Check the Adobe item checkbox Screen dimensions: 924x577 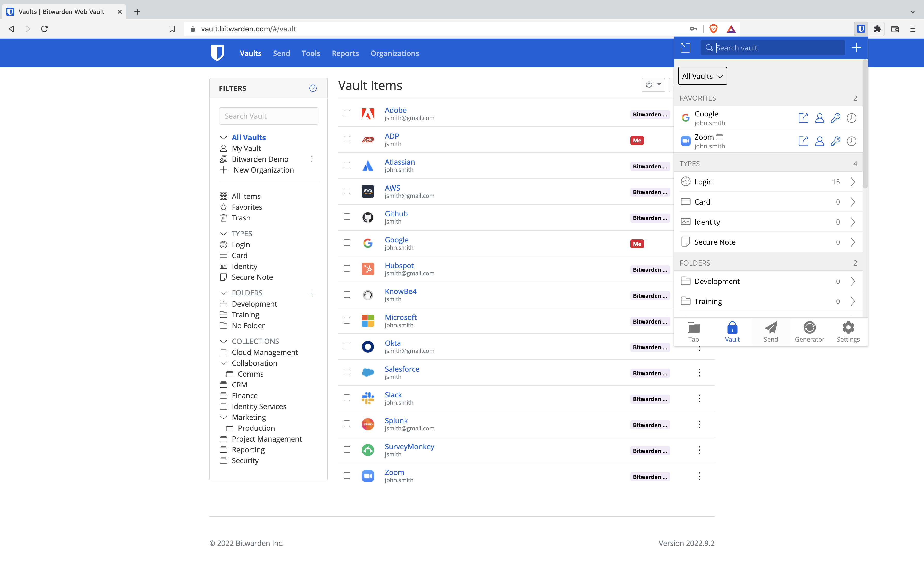347,113
